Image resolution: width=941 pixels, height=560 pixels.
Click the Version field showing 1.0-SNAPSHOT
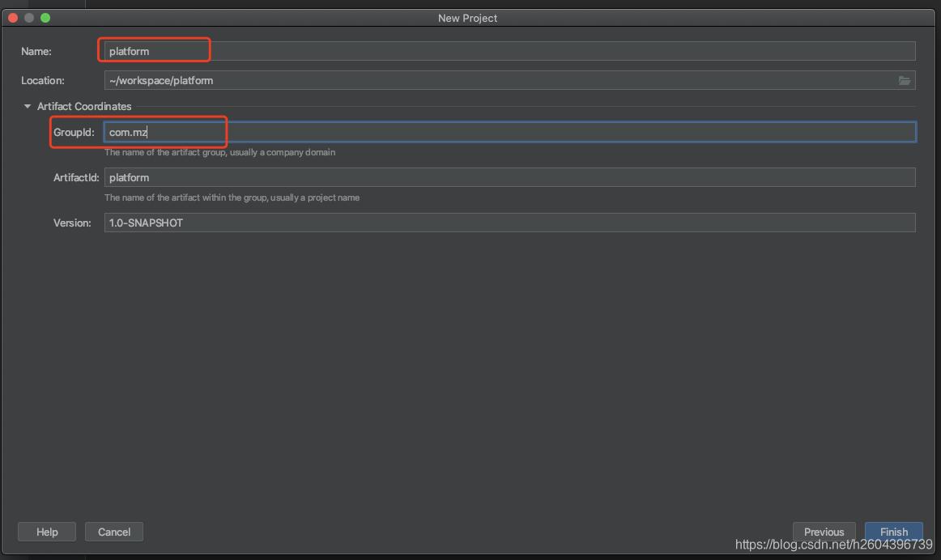pyautogui.click(x=509, y=223)
